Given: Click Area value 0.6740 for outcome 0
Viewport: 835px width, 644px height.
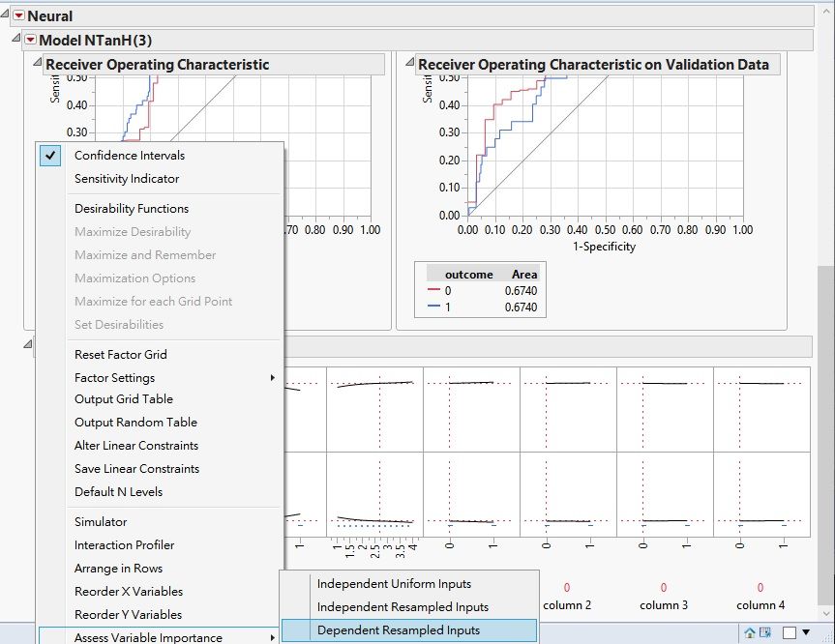Looking at the screenshot, I should point(521,291).
